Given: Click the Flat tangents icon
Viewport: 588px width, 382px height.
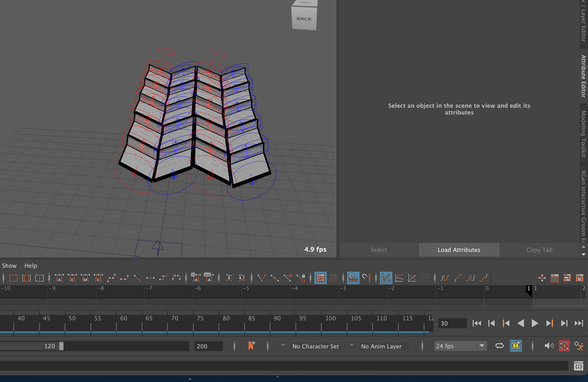Looking at the screenshot, I should pyautogui.click(x=150, y=278).
